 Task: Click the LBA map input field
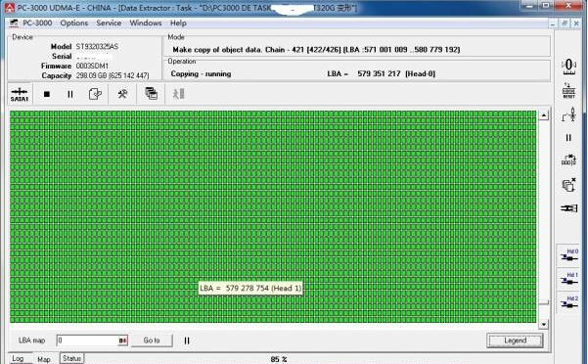click(x=87, y=341)
